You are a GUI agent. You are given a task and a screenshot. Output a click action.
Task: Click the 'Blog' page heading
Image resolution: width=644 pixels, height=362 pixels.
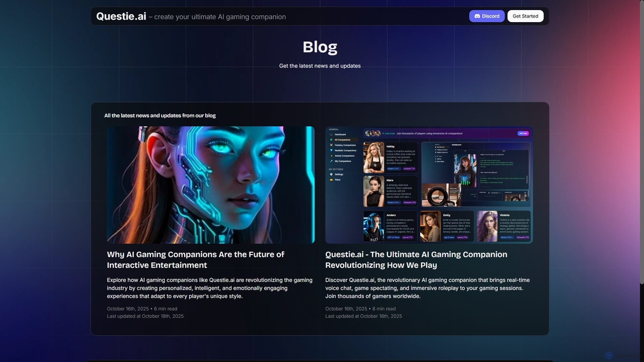tap(320, 47)
